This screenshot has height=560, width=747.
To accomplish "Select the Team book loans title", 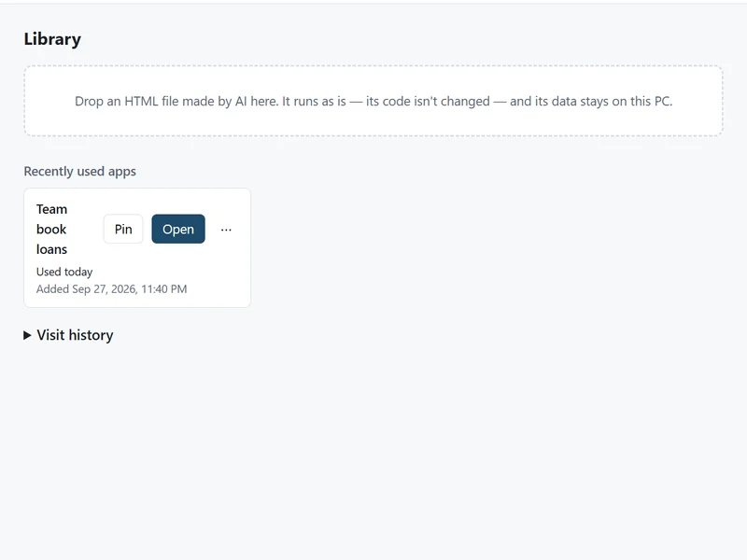I will click(x=52, y=229).
